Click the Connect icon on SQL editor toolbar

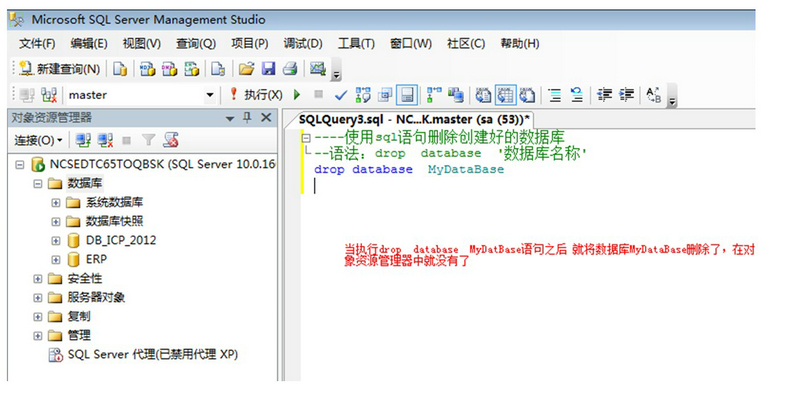click(27, 95)
